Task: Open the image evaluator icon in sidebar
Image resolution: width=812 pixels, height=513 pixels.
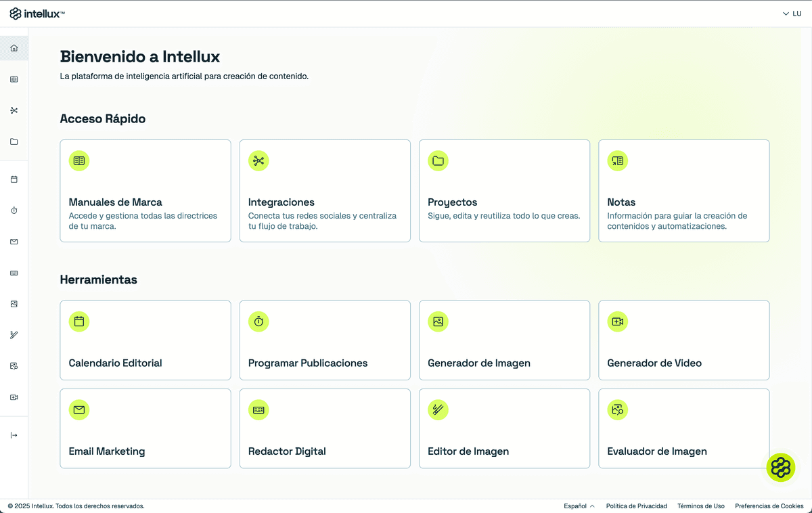Action: [14, 366]
